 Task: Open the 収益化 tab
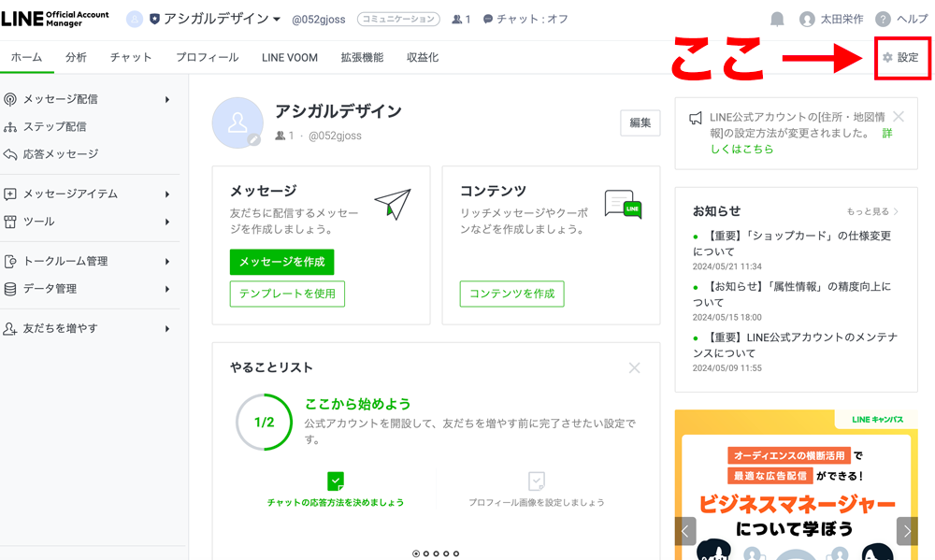(x=423, y=57)
